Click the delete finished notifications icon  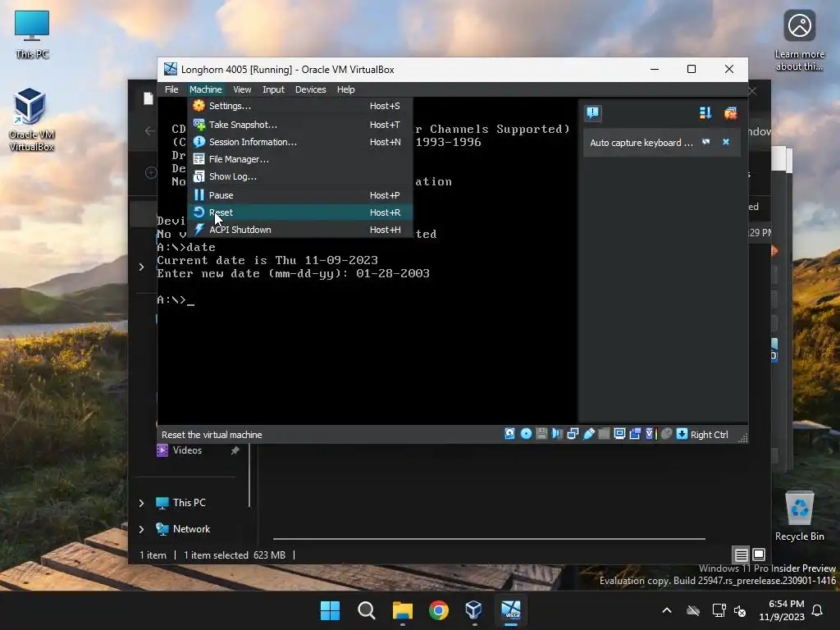tap(730, 112)
